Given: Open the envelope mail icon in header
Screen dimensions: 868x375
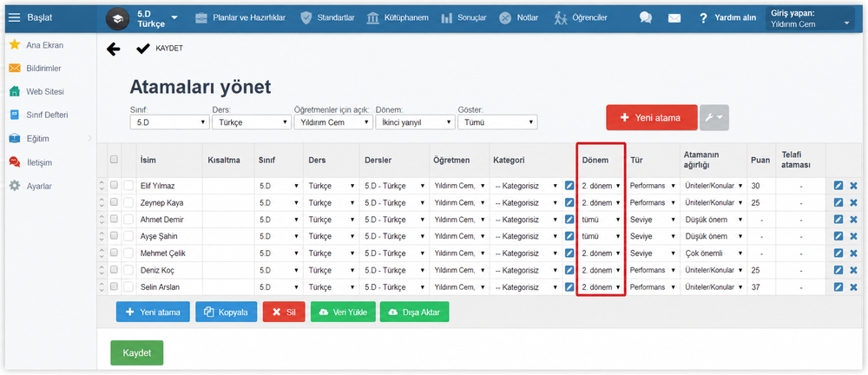Looking at the screenshot, I should coord(674,17).
